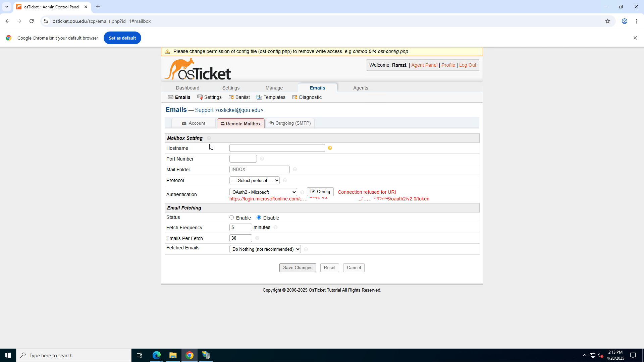
Task: Select Enable fetching status radio
Action: tap(232, 218)
